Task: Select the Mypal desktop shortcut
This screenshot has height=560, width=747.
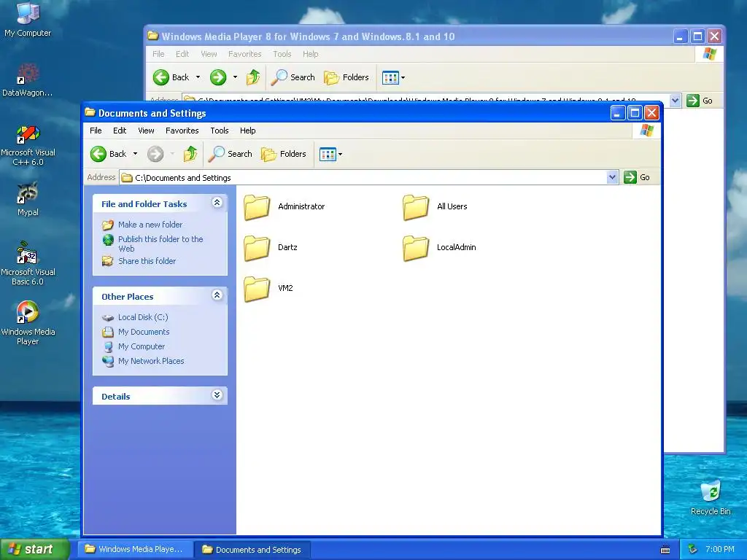Action: pos(28,199)
